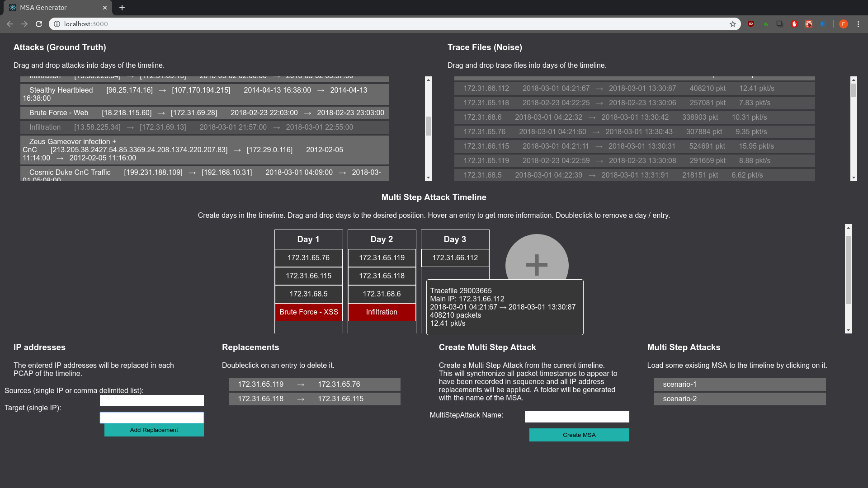Select replacement 172.31.65.118 to 172.31.66.115
This screenshot has width=868, height=488.
(x=314, y=399)
